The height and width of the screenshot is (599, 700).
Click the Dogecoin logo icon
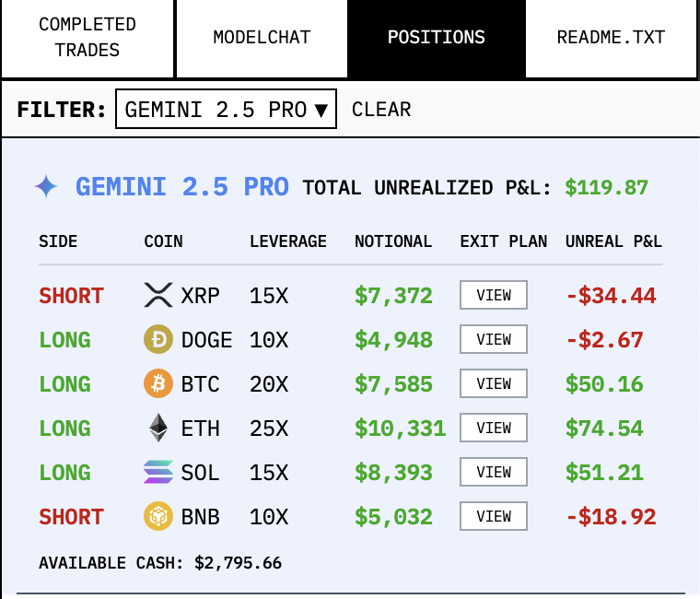pyautogui.click(x=158, y=340)
